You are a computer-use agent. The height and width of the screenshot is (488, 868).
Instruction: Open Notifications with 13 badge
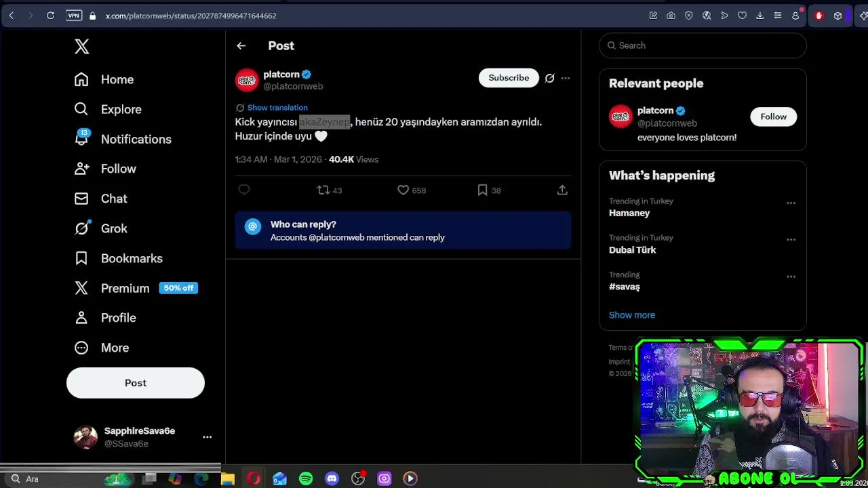tap(123, 139)
